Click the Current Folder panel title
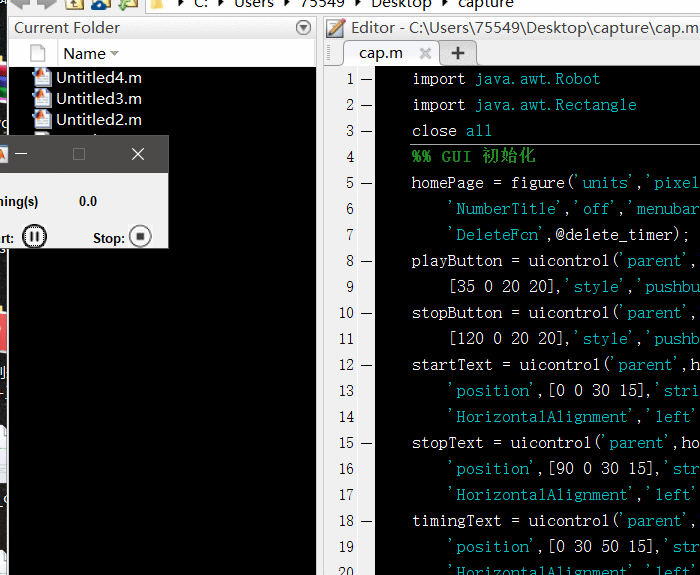This screenshot has height=575, width=700. [x=67, y=28]
